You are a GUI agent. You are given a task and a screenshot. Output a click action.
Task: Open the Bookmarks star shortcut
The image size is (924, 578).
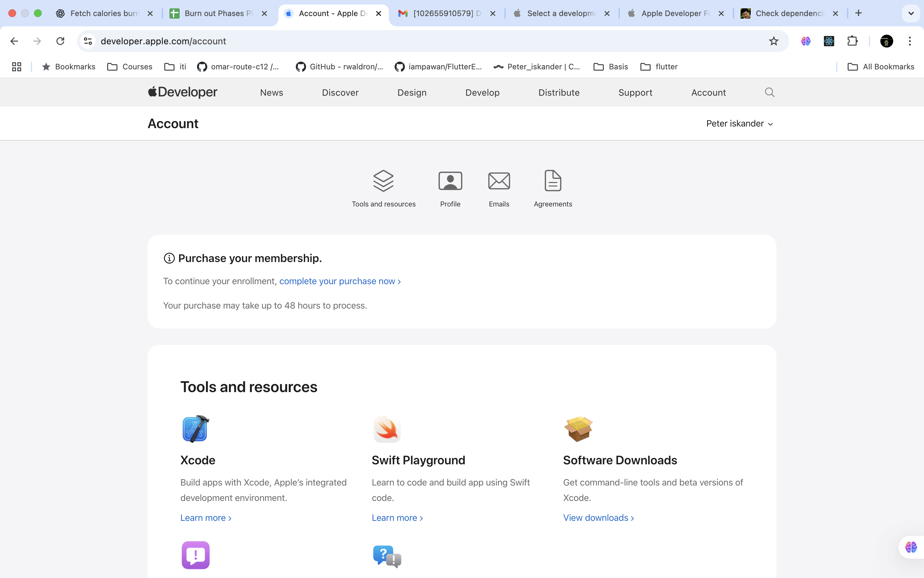pos(68,67)
